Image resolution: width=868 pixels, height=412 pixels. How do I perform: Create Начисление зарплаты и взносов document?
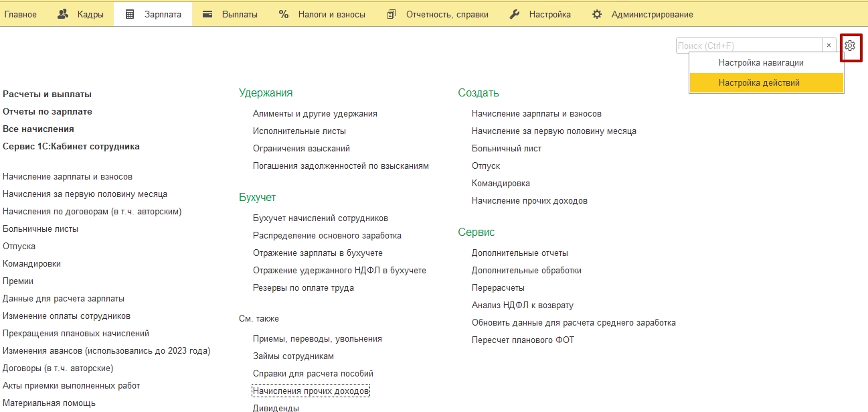click(537, 114)
